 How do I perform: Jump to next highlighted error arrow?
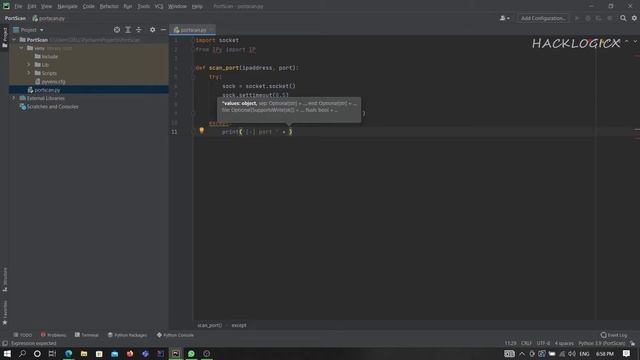click(635, 42)
